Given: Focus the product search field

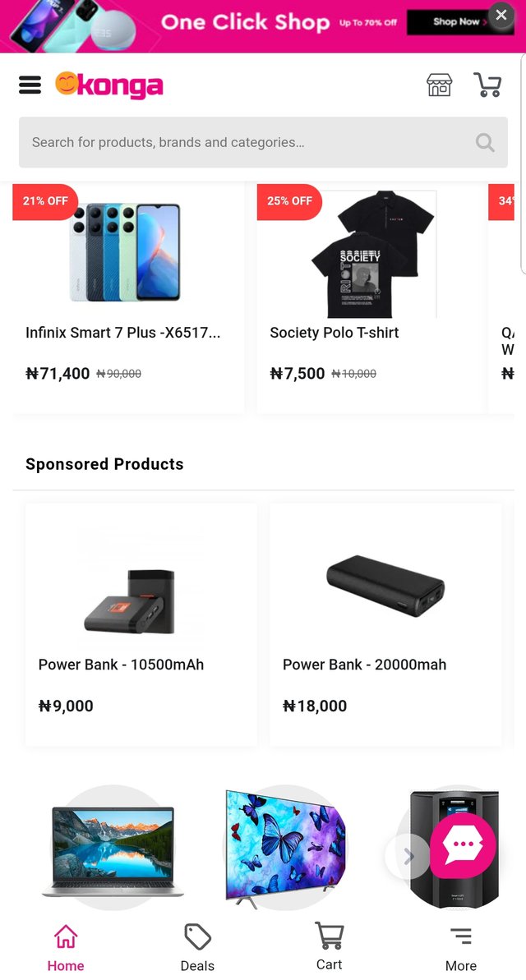Looking at the screenshot, I should coord(247,143).
